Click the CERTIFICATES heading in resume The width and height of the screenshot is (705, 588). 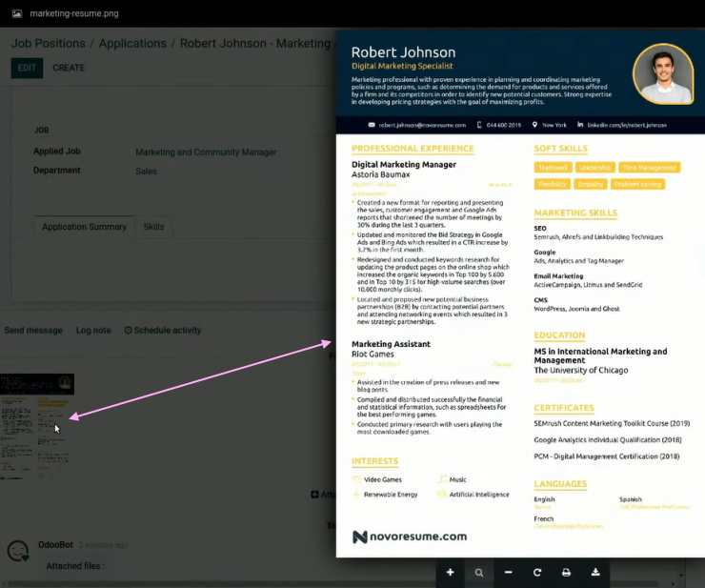(x=564, y=408)
